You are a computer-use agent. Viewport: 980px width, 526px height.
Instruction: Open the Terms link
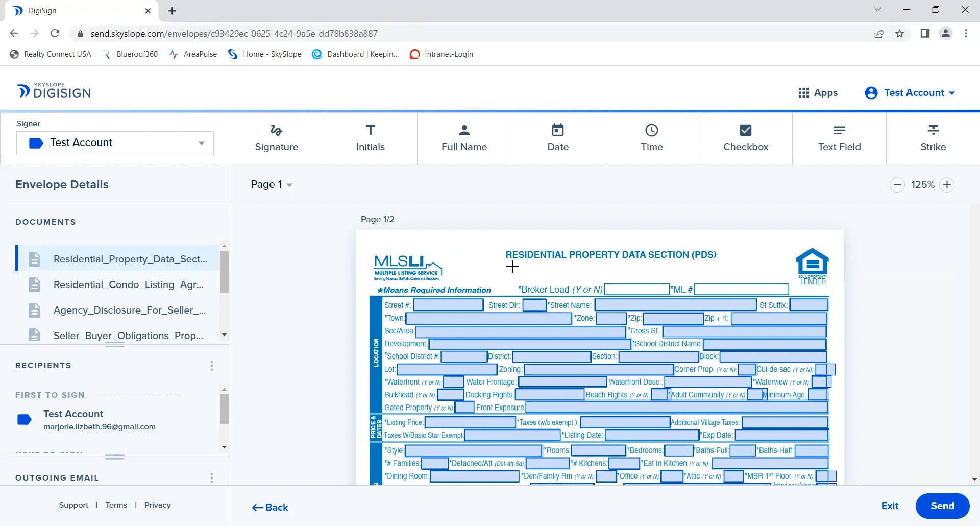point(116,505)
